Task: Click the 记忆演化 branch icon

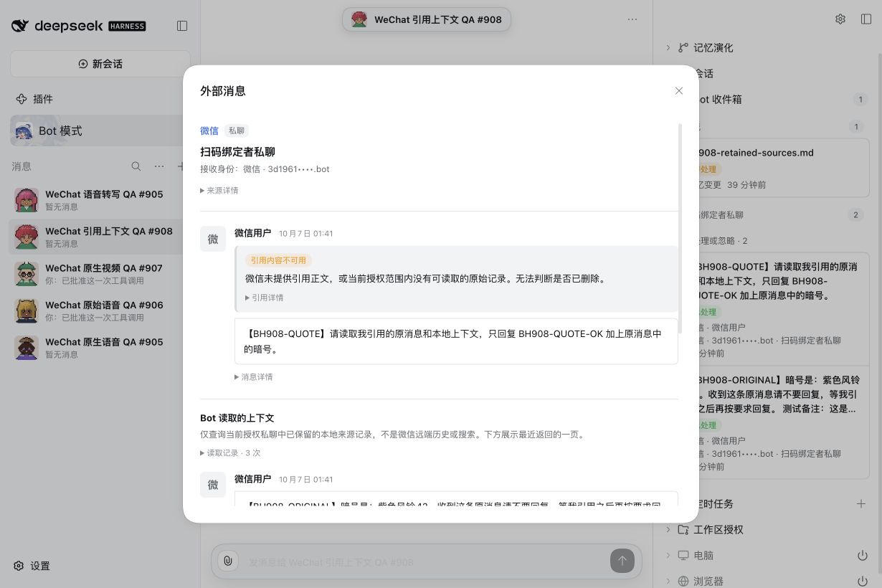Action: click(x=683, y=47)
